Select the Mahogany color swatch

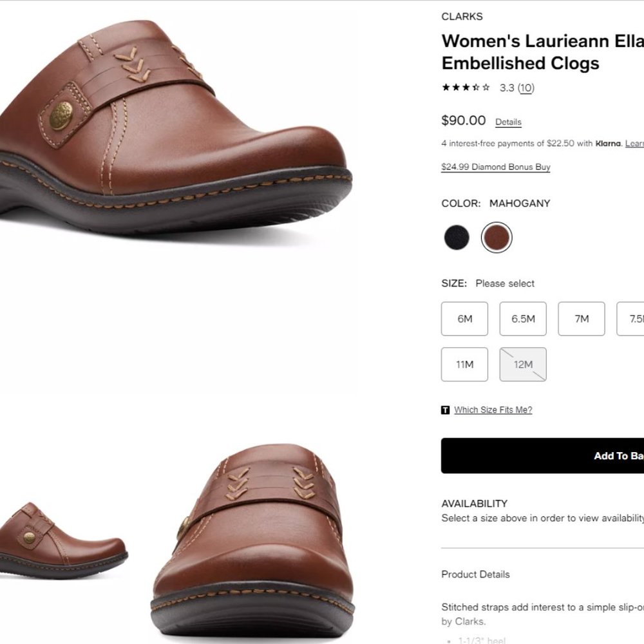(497, 237)
